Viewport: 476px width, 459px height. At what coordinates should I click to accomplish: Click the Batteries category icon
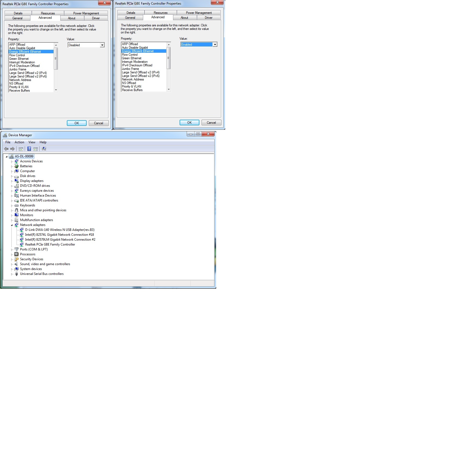[17, 166]
